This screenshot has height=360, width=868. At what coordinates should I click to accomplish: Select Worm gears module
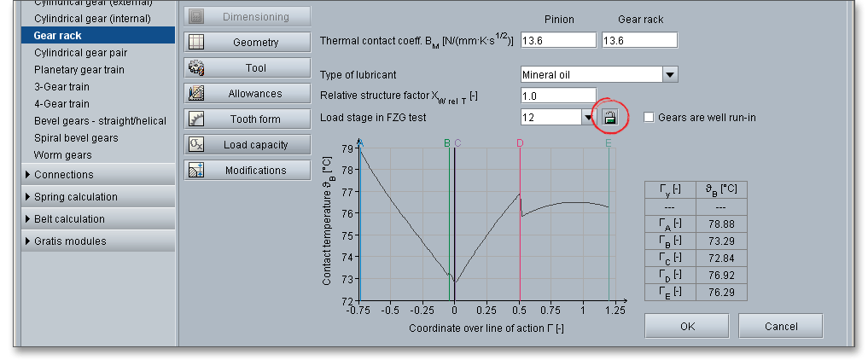point(62,155)
